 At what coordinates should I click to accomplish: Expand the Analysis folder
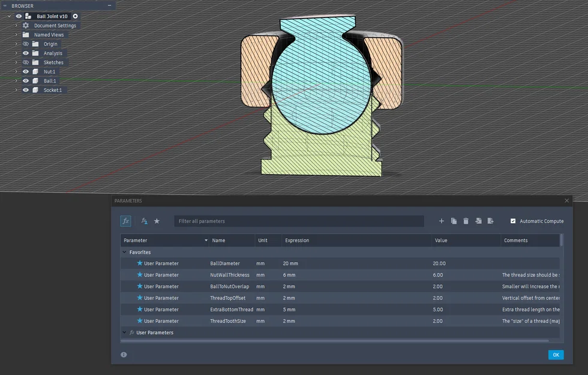click(x=16, y=53)
